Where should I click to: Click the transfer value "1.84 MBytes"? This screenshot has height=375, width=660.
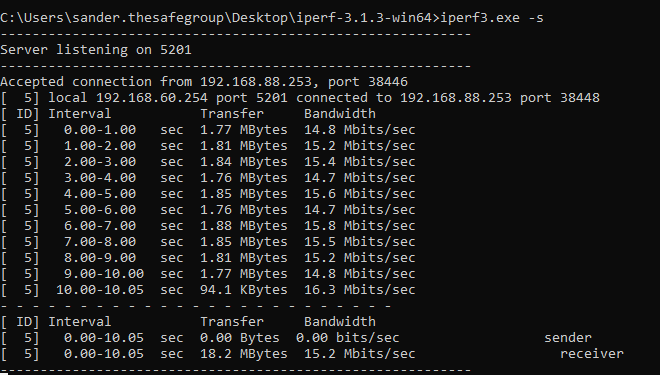point(244,162)
